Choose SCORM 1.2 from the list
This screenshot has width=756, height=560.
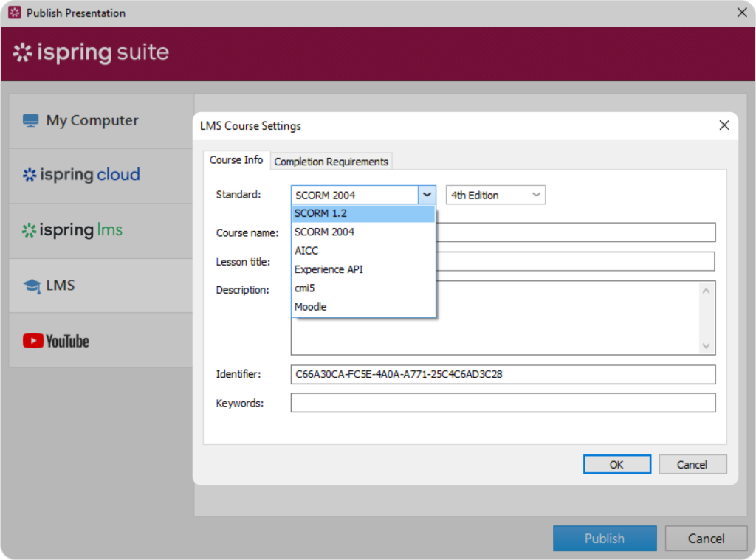363,213
